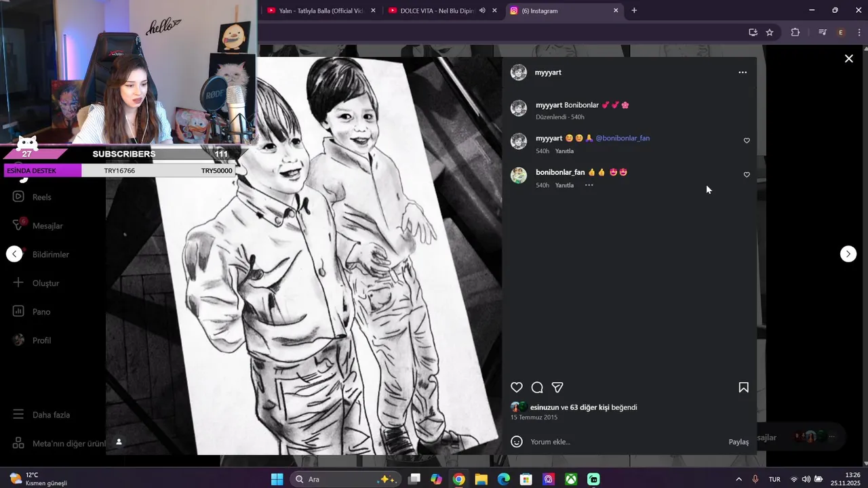Image resolution: width=868 pixels, height=488 pixels.
Task: Click the install app icon in address bar
Action: pyautogui.click(x=753, y=32)
